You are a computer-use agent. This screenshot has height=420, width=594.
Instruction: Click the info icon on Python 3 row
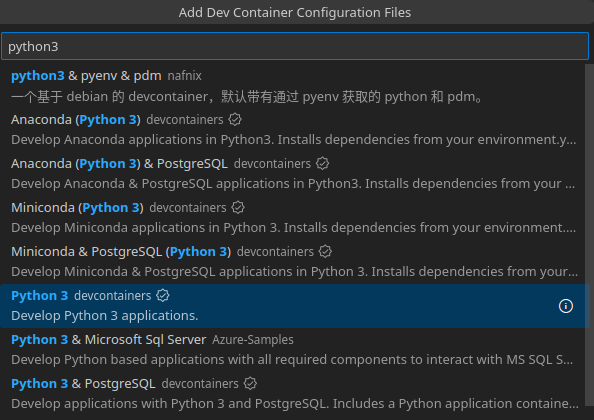click(x=566, y=306)
